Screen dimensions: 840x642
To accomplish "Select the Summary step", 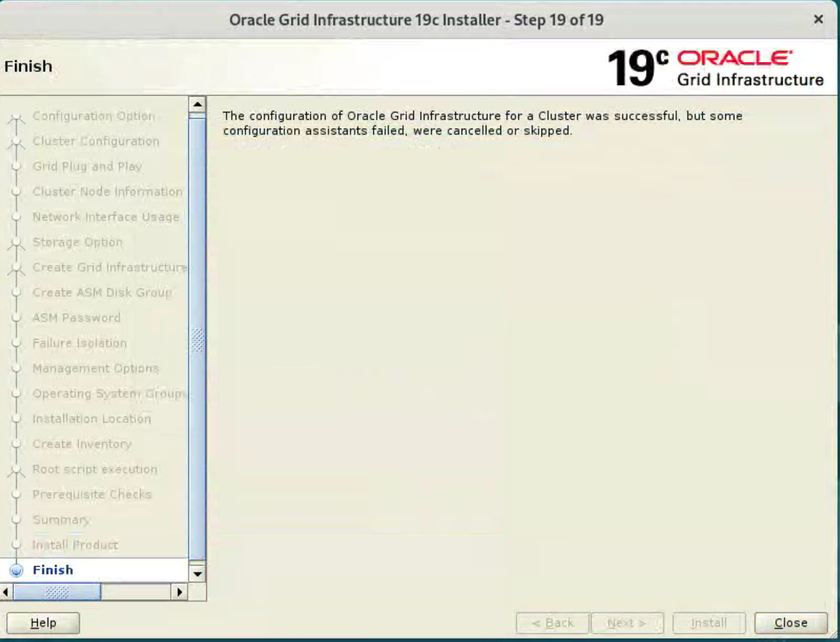I will point(61,520).
